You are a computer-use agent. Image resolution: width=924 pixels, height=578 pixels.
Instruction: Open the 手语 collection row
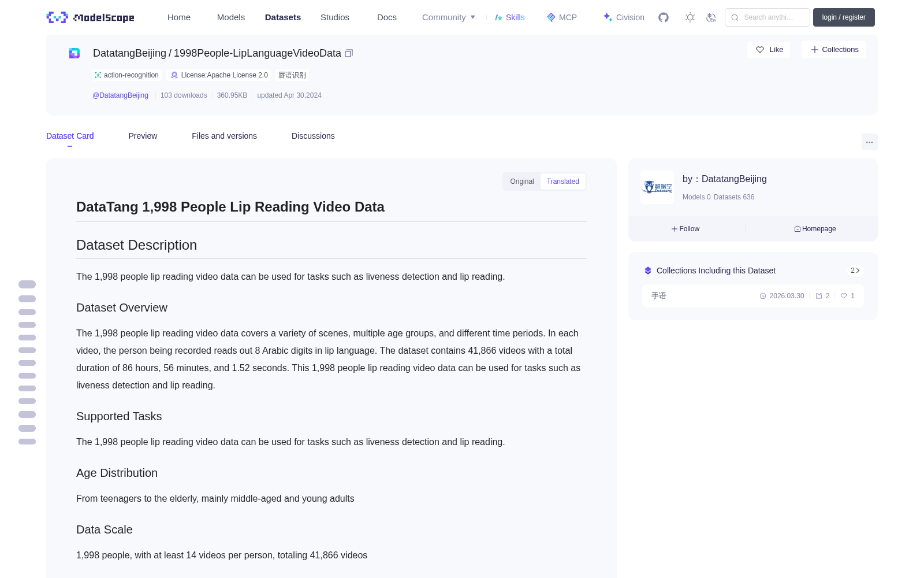753,296
